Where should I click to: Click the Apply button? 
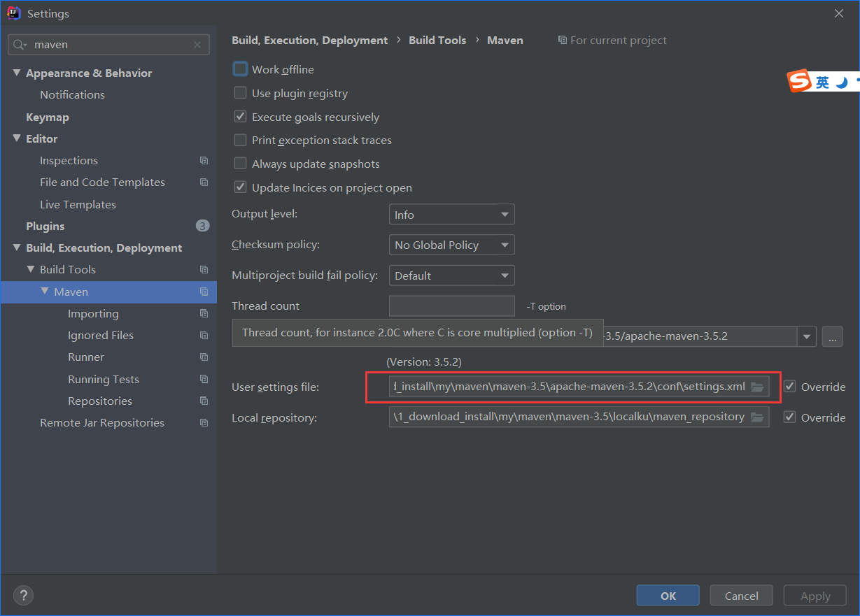click(x=815, y=596)
